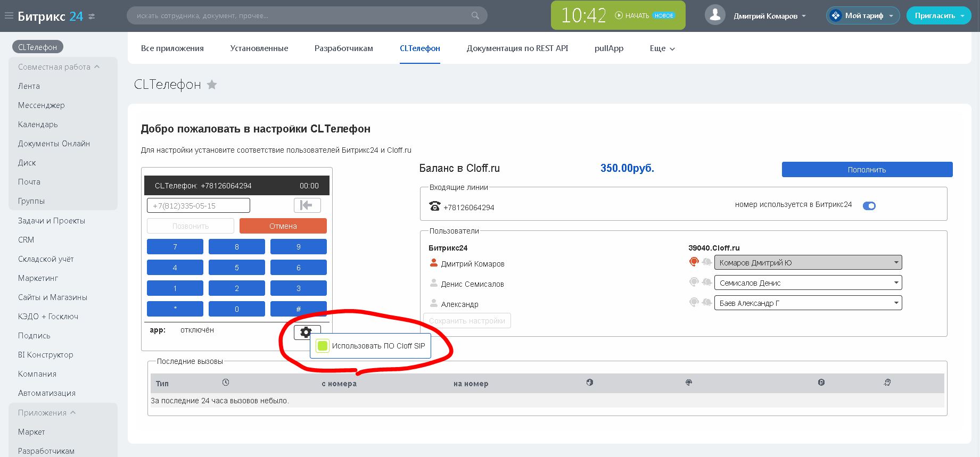Focus the global search field
Viewport: 980px width, 457px height.
tap(307, 15)
